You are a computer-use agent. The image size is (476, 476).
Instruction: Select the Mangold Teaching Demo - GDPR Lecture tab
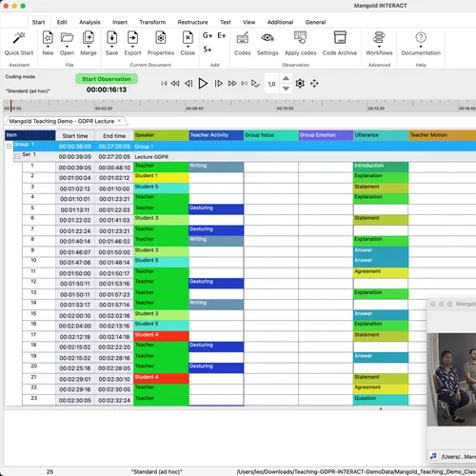(62, 121)
